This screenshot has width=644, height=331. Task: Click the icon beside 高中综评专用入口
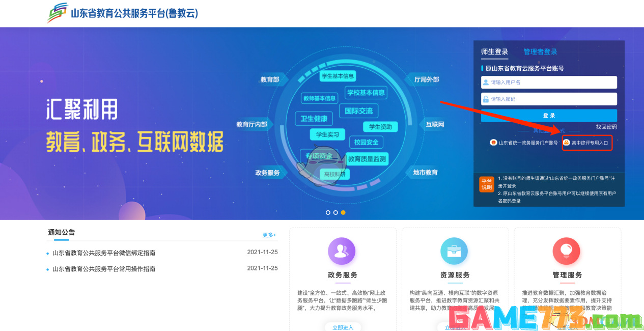point(566,143)
